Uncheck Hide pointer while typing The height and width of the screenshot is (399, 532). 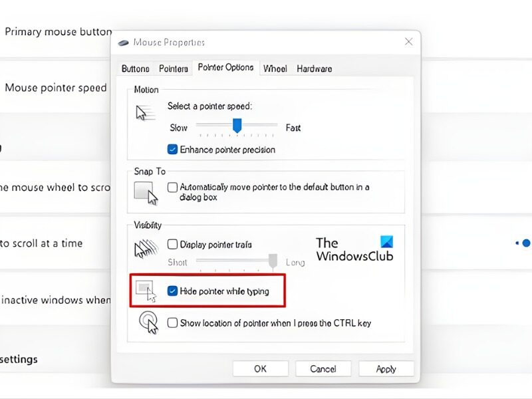(173, 291)
